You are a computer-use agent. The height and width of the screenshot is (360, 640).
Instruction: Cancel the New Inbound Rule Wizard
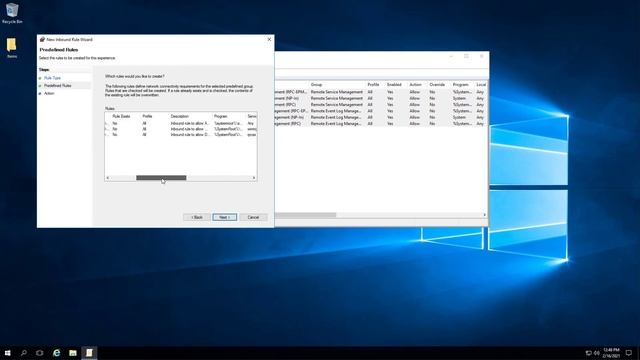253,217
